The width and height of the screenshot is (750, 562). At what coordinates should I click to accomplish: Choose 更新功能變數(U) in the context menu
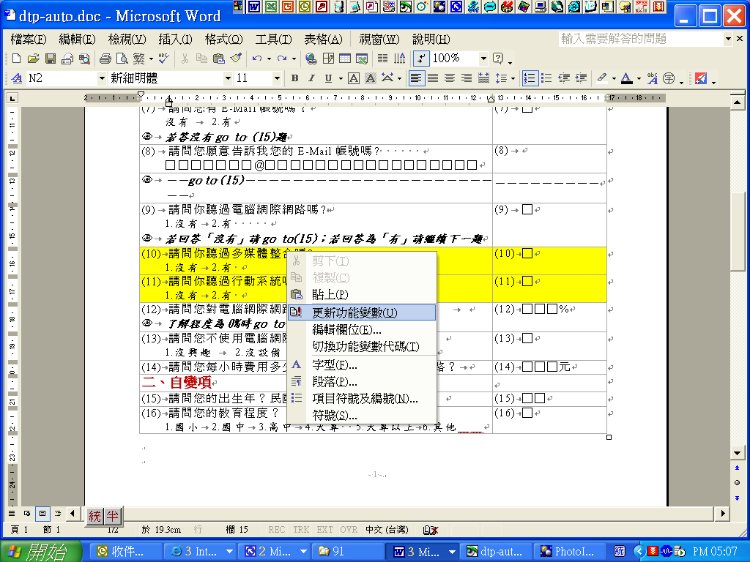click(x=362, y=312)
